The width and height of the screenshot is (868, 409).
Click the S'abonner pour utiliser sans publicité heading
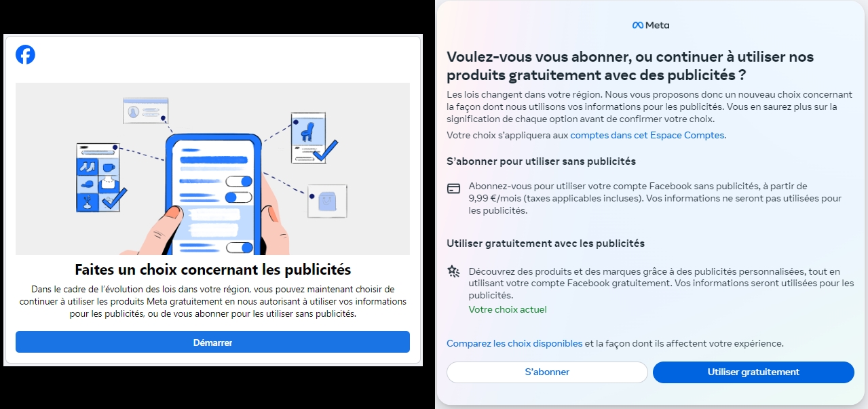pos(541,161)
